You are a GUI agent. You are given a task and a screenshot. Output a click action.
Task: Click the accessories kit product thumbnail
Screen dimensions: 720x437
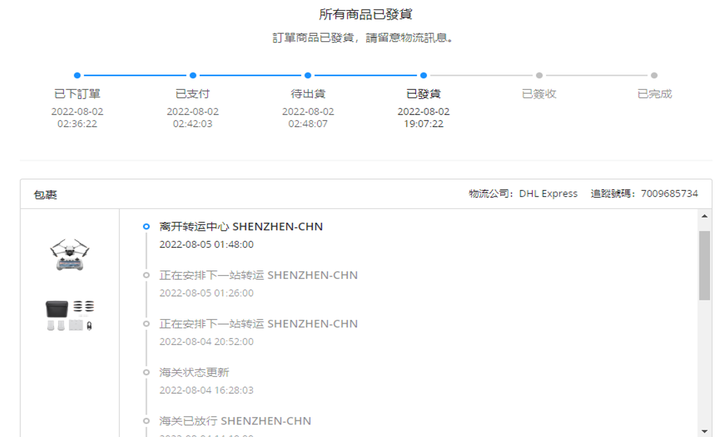(x=70, y=315)
